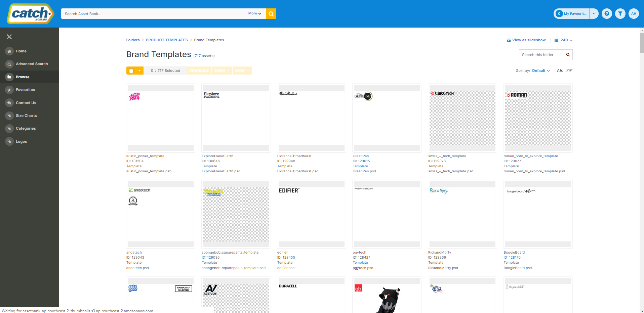Click the page vertical scrollbar
The image size is (644, 313).
coord(642,44)
